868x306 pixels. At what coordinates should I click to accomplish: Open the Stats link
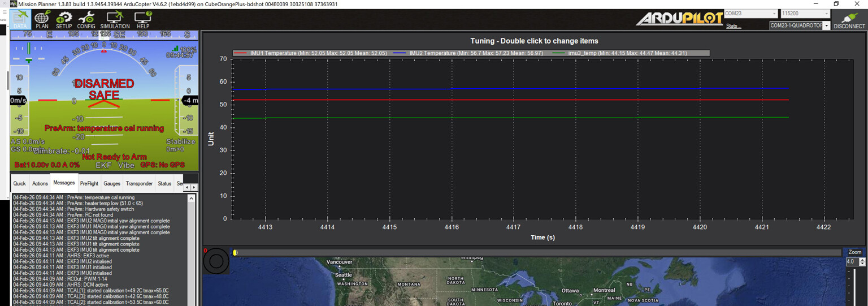pyautogui.click(x=734, y=27)
